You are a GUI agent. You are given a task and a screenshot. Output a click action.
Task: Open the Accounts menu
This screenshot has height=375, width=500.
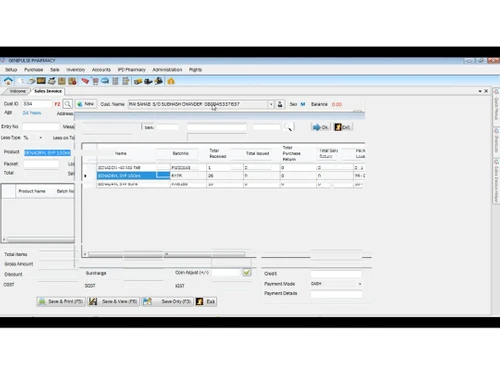tap(101, 70)
